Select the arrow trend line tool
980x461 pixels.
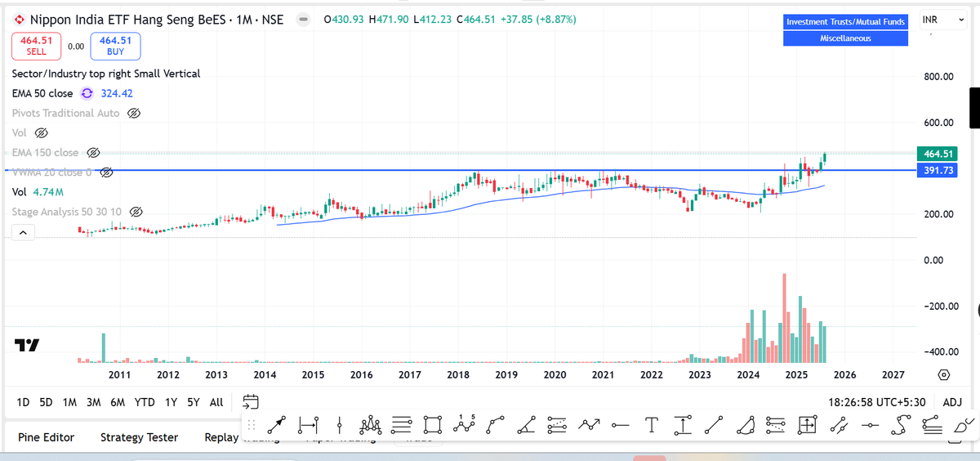tap(277, 424)
